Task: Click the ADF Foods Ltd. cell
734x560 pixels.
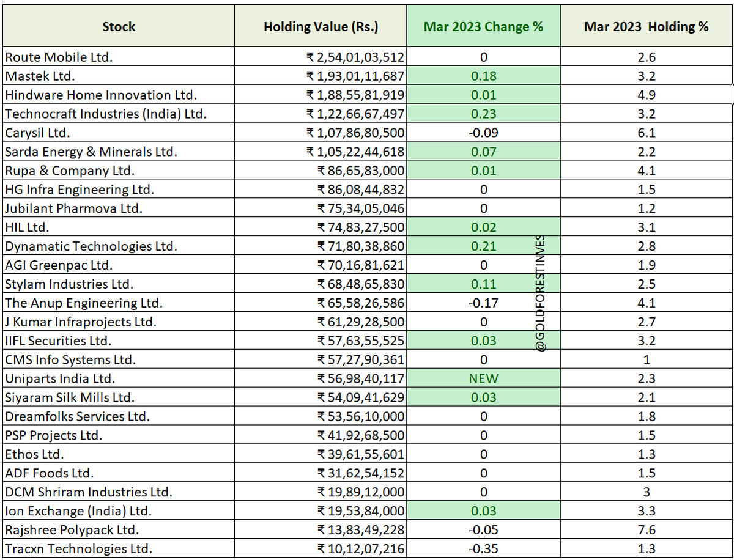Action: tap(119, 474)
